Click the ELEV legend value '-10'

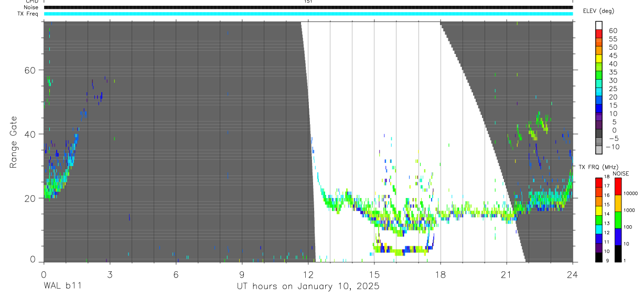coord(613,147)
